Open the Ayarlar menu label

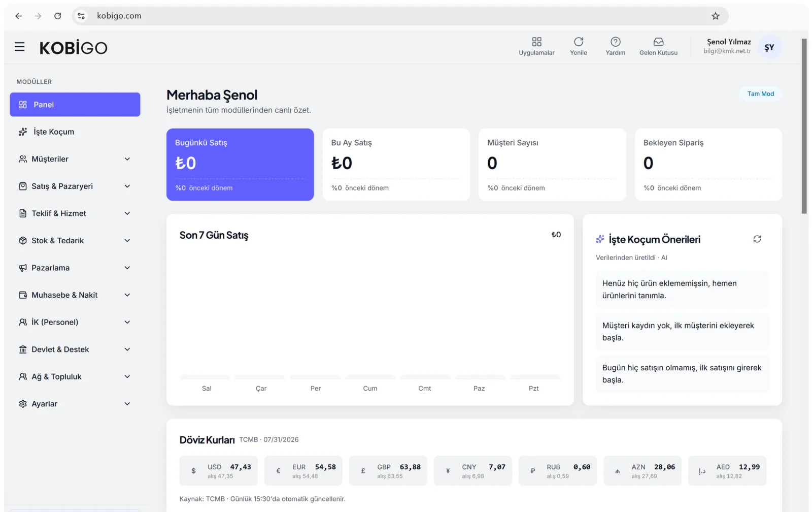coord(44,404)
